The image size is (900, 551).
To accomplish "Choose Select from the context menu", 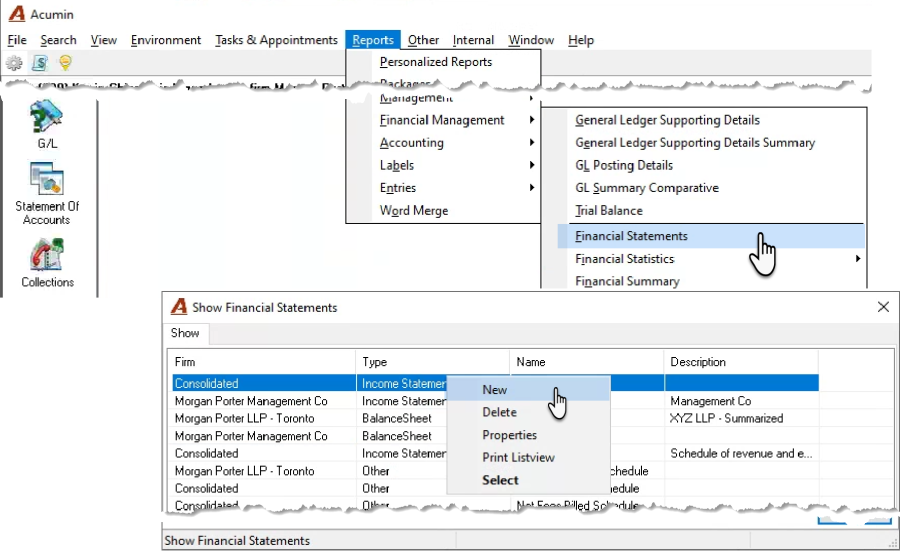I will (x=528, y=480).
